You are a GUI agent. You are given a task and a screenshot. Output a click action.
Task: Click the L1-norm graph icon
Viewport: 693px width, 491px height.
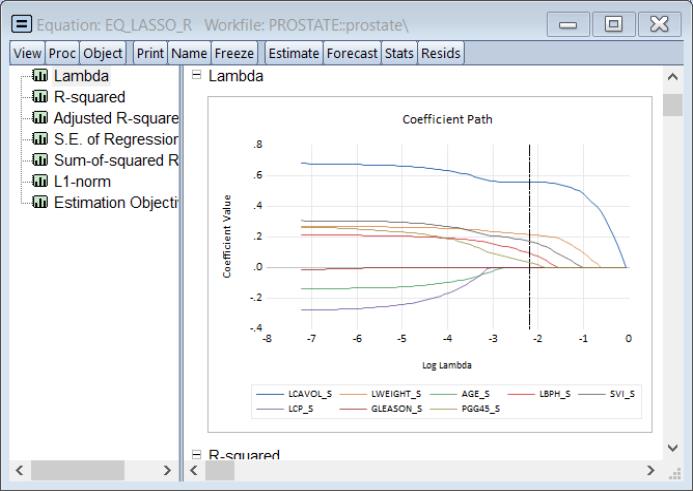tap(40, 181)
